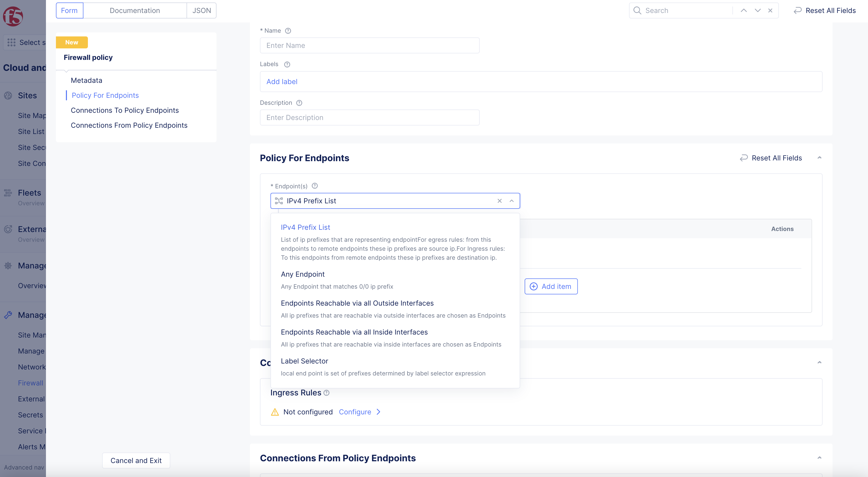Screen dimensions: 868x477
Task: Collapse Connections From Policy Endpoints section
Action: (x=819, y=458)
